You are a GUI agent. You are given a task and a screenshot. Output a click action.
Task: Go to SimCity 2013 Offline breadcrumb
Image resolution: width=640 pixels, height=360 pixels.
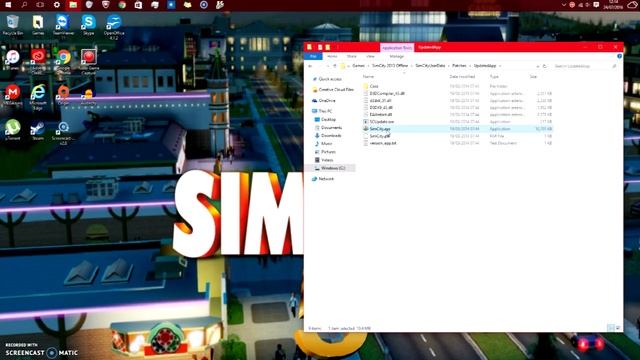click(x=390, y=66)
